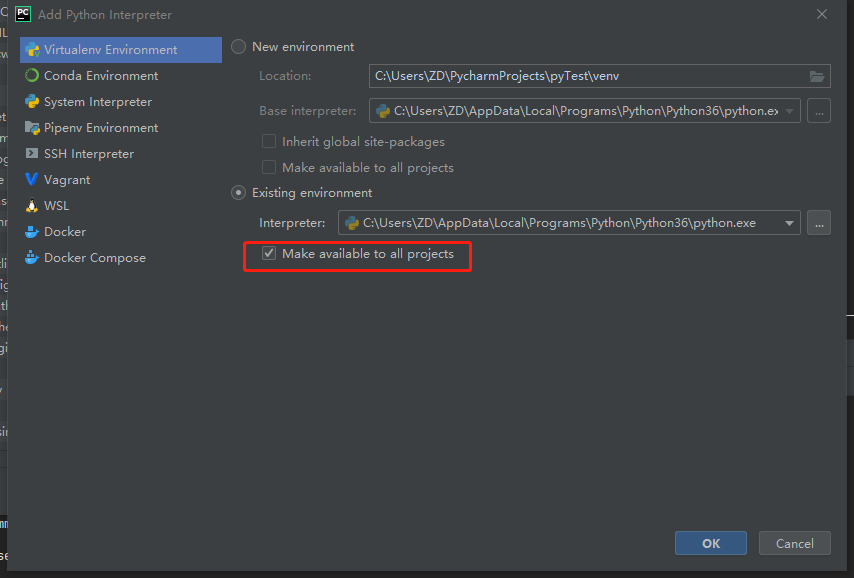Click the Cancel button
The width and height of the screenshot is (854, 578).
click(x=795, y=543)
